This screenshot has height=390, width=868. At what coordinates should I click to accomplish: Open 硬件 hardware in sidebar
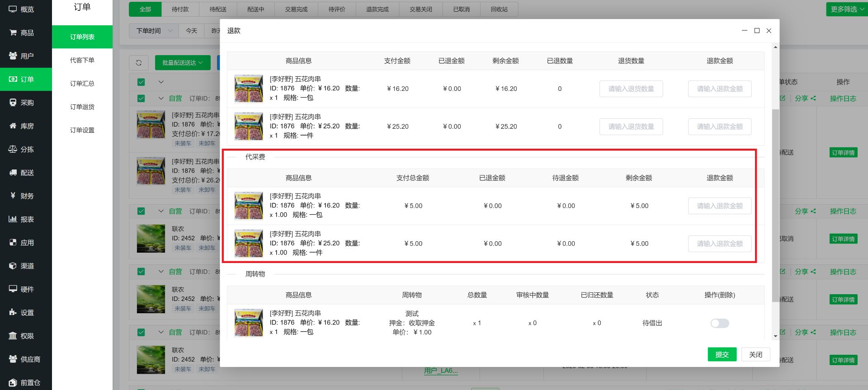tap(26, 289)
